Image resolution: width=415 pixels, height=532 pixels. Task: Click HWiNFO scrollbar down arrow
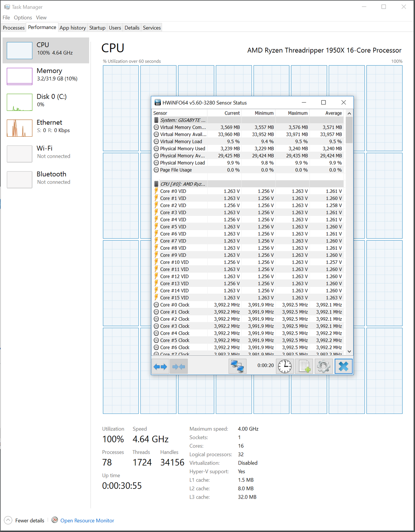click(349, 351)
